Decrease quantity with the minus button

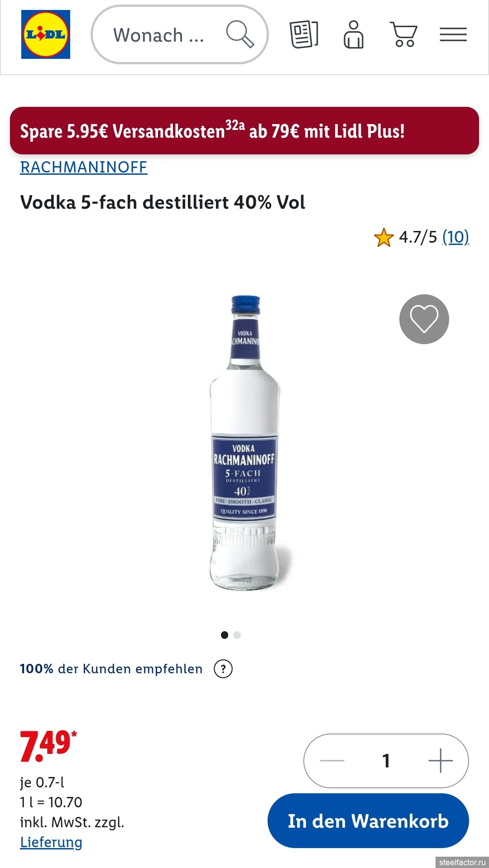(332, 761)
